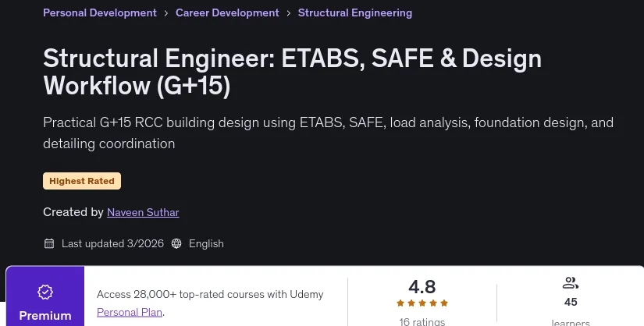Select the English language label

click(x=206, y=243)
